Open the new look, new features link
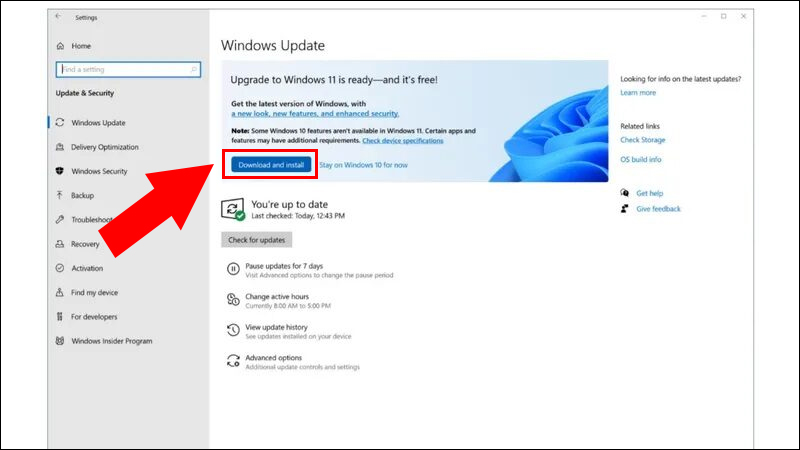 tap(315, 114)
